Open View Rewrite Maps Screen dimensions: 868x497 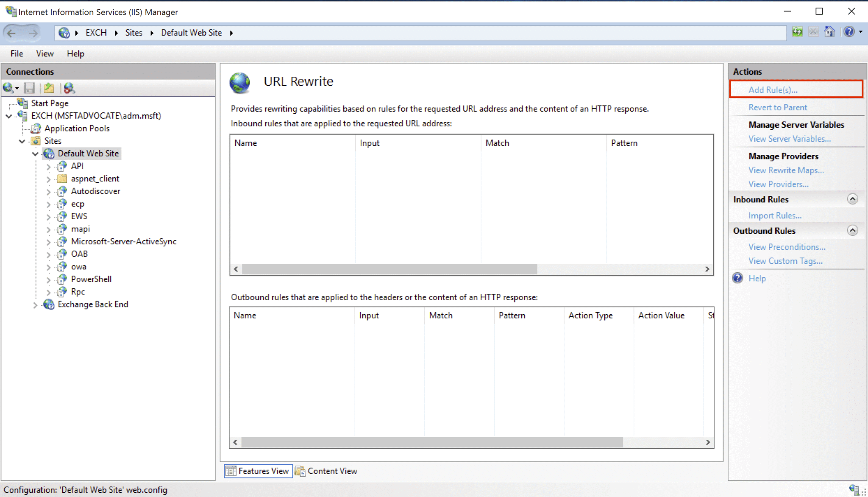(x=786, y=170)
